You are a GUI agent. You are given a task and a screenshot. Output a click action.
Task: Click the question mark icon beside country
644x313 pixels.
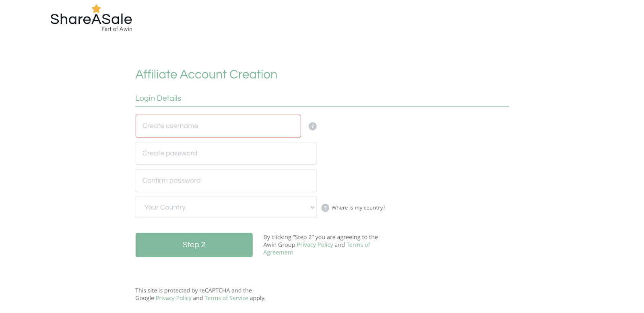[x=325, y=208]
